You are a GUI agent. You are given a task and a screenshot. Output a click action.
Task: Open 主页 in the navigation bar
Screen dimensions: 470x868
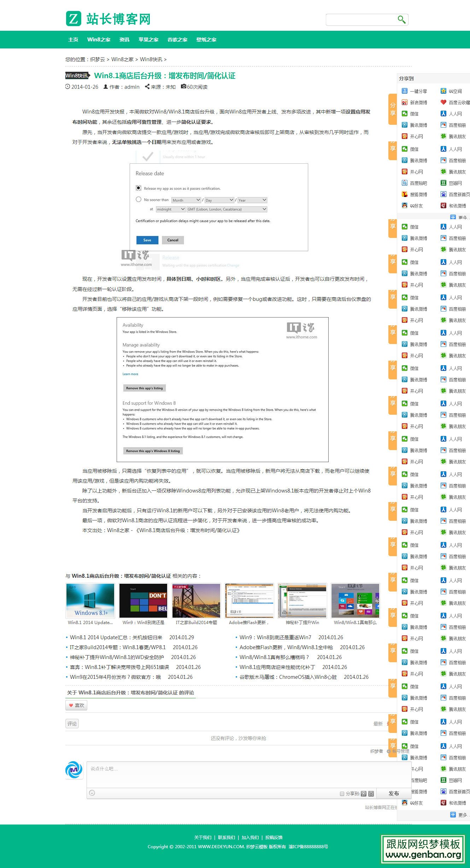[x=73, y=40]
